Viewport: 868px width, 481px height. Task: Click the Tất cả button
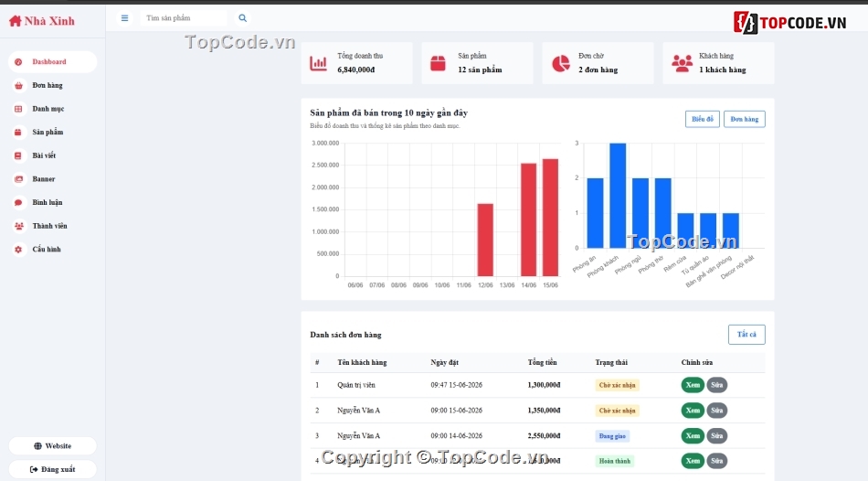(746, 335)
